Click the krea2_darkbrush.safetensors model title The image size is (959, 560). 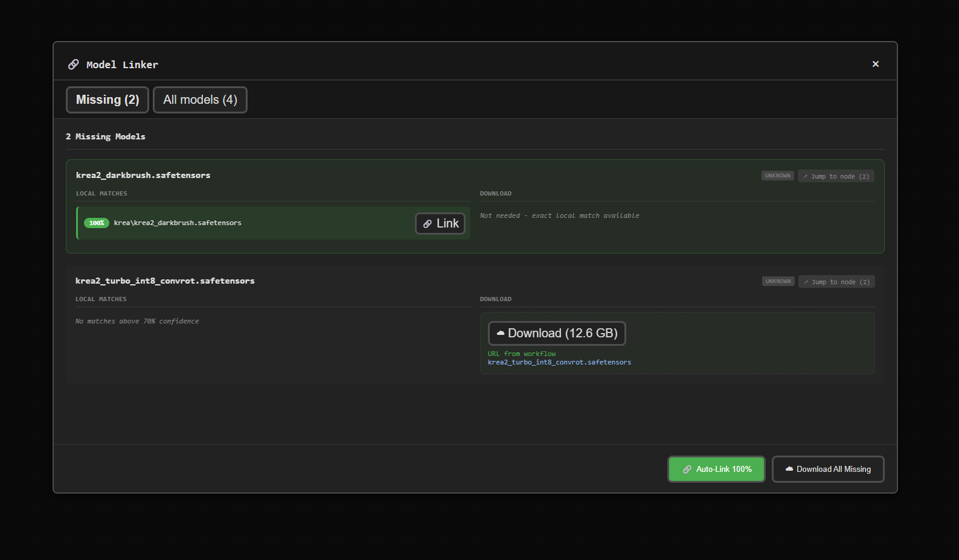tap(143, 175)
